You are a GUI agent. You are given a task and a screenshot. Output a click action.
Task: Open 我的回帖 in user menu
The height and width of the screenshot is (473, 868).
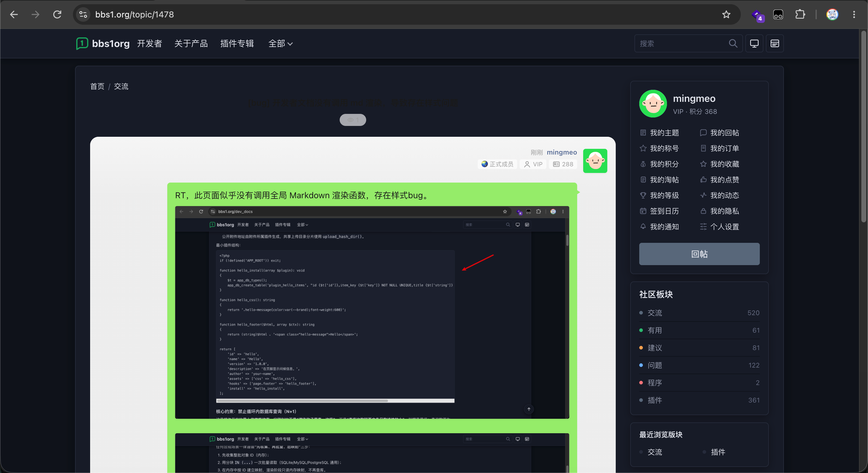[720, 133]
